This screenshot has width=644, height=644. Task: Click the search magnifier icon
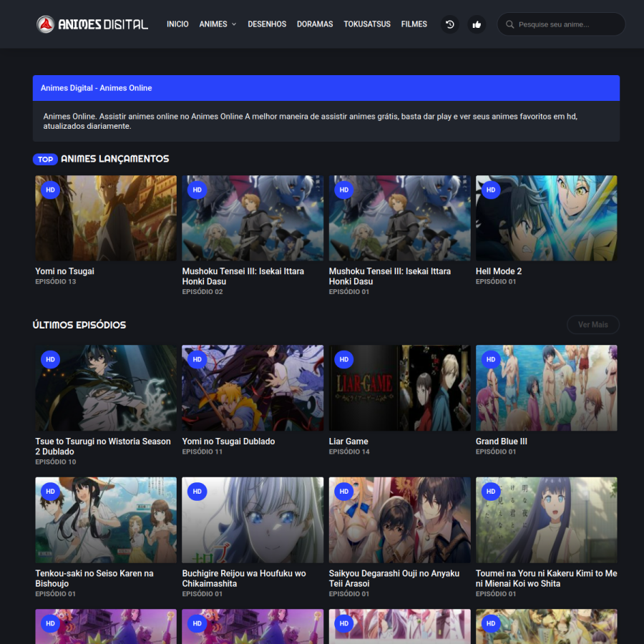click(509, 24)
